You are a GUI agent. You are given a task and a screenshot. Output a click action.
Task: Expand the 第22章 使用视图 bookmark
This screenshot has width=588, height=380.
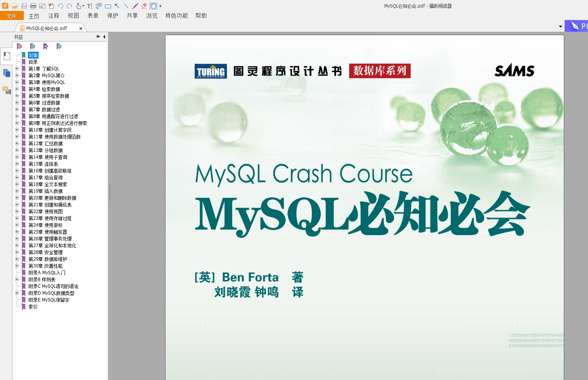click(x=17, y=212)
